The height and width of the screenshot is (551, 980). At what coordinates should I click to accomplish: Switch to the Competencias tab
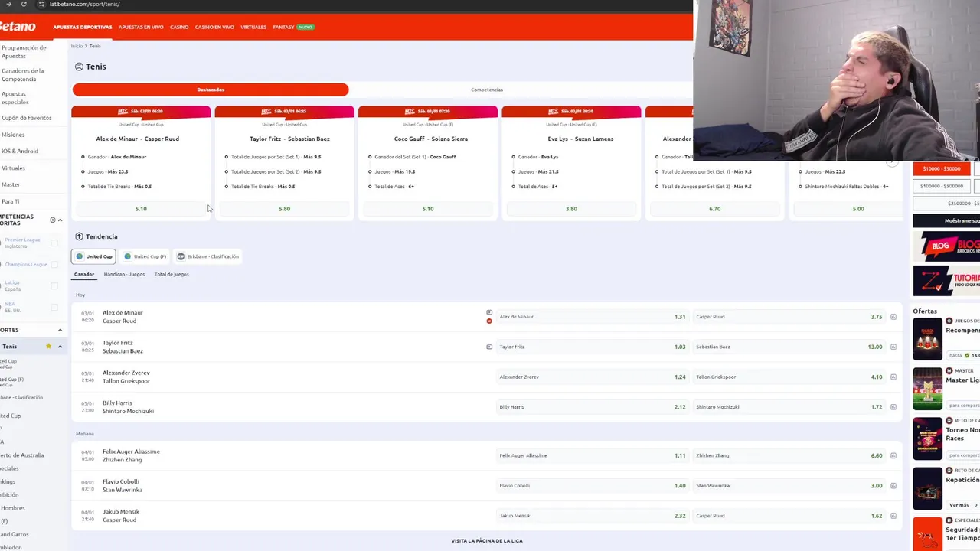pyautogui.click(x=487, y=90)
